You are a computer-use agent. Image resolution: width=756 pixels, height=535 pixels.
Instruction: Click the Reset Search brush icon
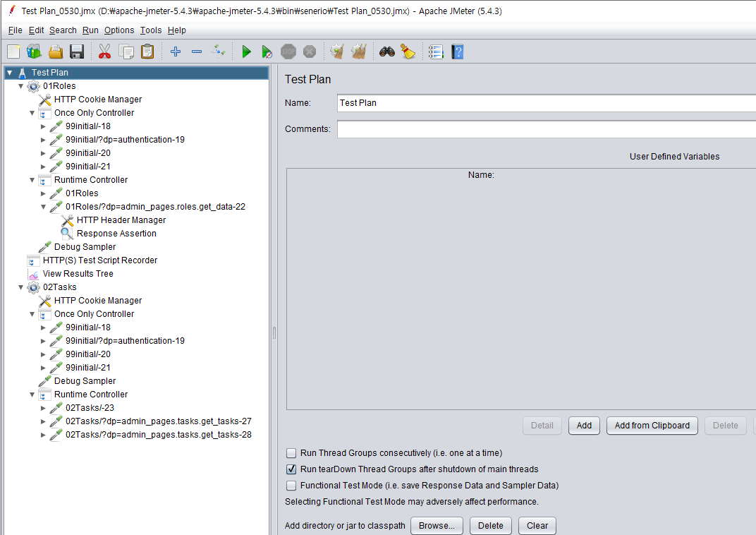click(x=408, y=52)
